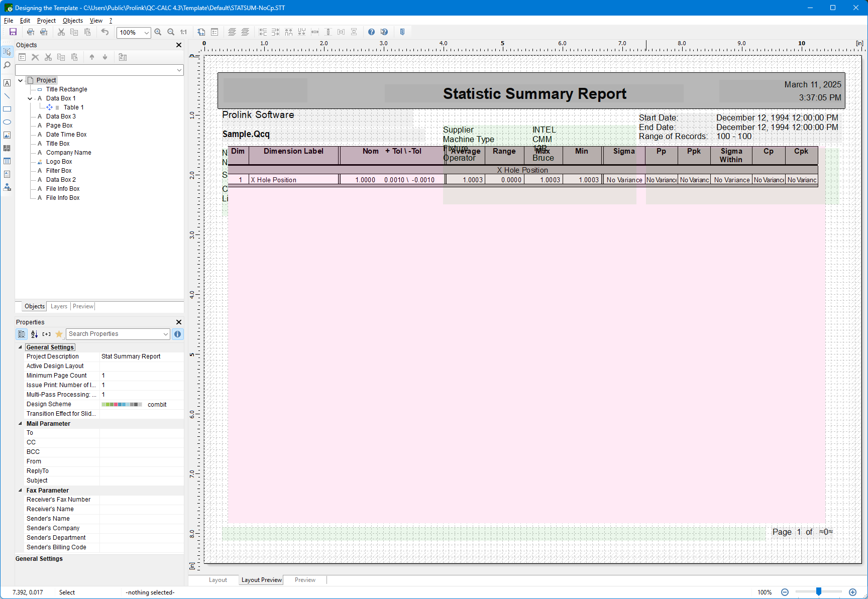Screen dimensions: 868x599
Task: Click the properties icon in Objects toolbar
Action: point(22,57)
